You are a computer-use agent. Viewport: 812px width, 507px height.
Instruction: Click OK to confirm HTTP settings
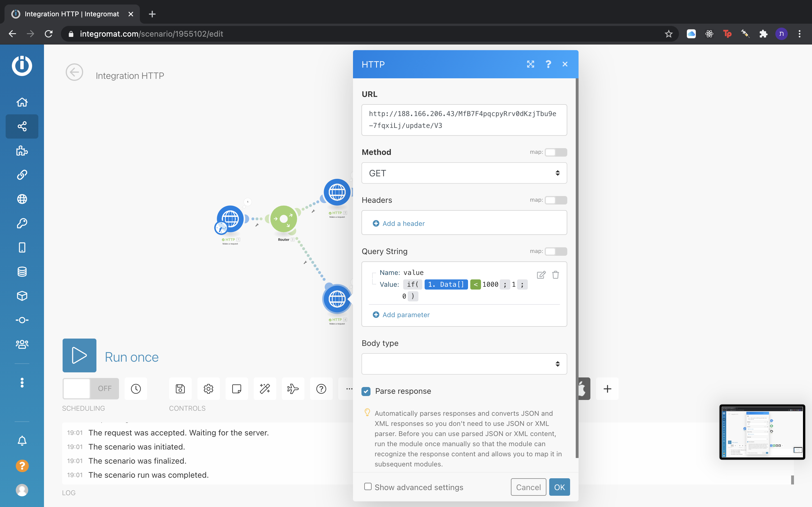[559, 486]
